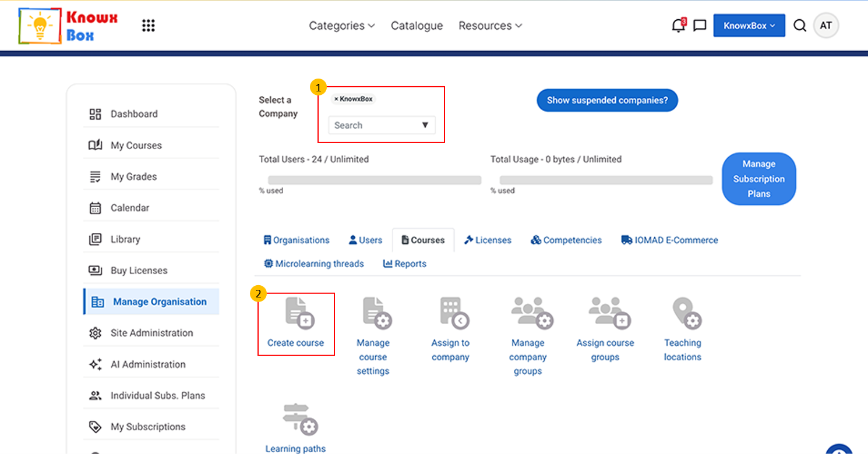Image resolution: width=868 pixels, height=454 pixels.
Task: Click the Teaching locations pin icon
Action: pos(687,313)
